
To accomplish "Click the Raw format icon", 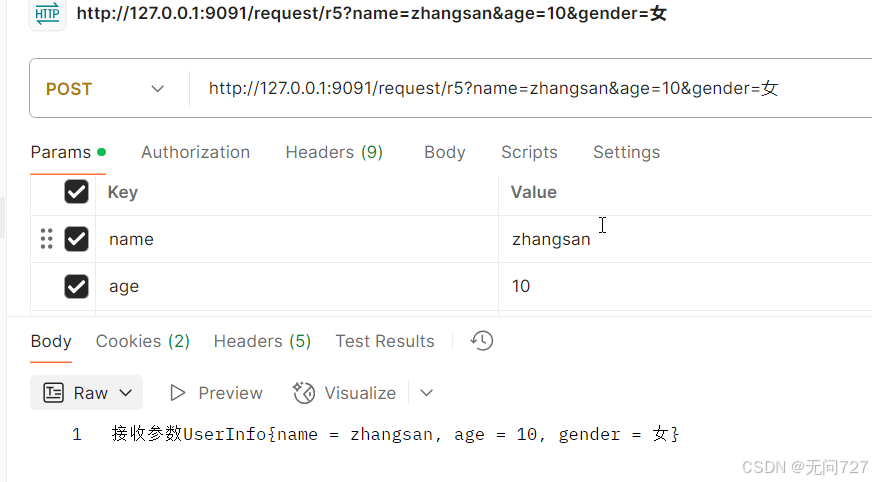I will click(53, 393).
